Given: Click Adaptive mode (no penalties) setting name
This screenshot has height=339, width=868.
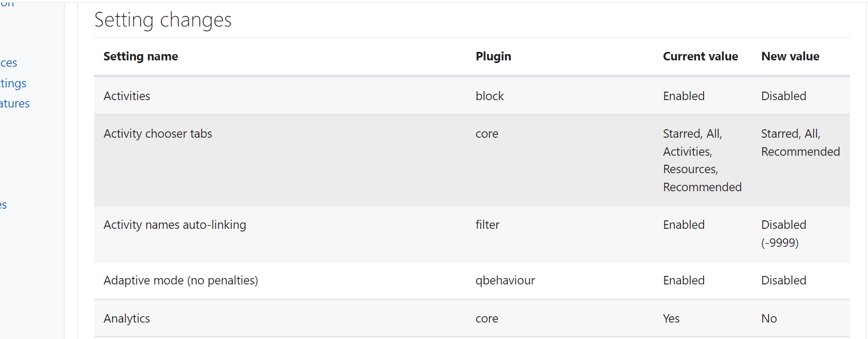Looking at the screenshot, I should pyautogui.click(x=181, y=280).
